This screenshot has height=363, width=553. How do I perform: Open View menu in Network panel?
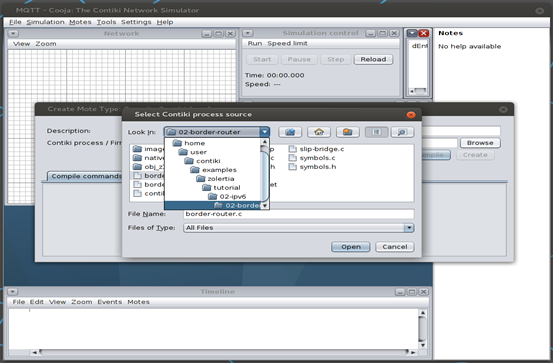22,44
